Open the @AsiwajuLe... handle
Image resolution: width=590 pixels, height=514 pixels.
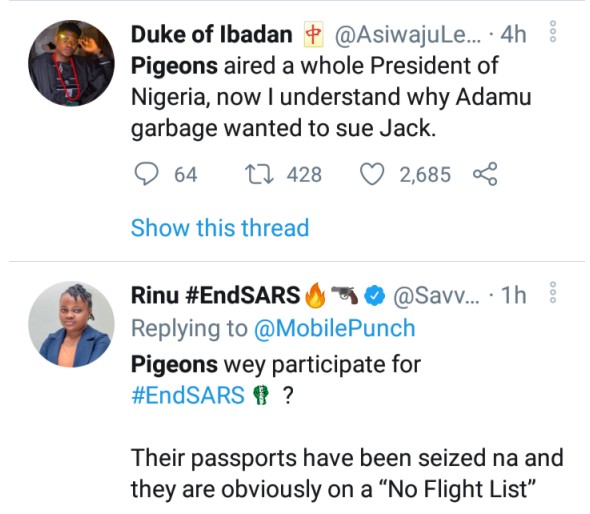coord(408,35)
